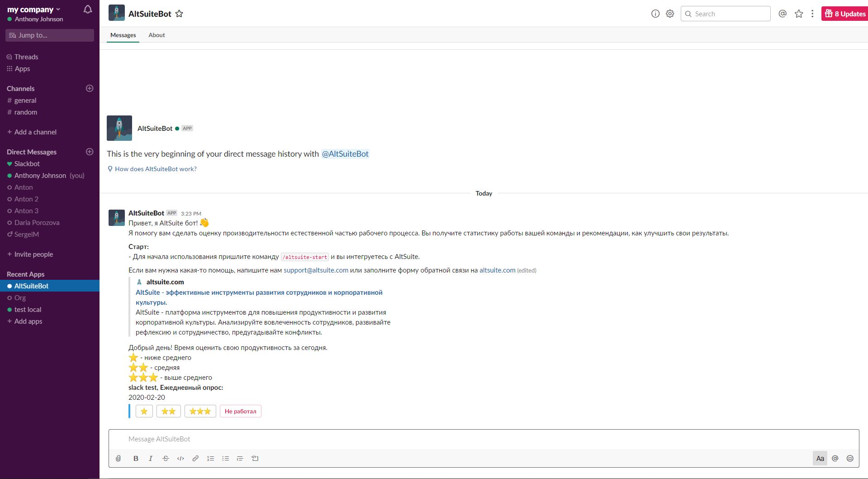Toggle the Aa formatting toolbar button
The width and height of the screenshot is (868, 479).
820,458
